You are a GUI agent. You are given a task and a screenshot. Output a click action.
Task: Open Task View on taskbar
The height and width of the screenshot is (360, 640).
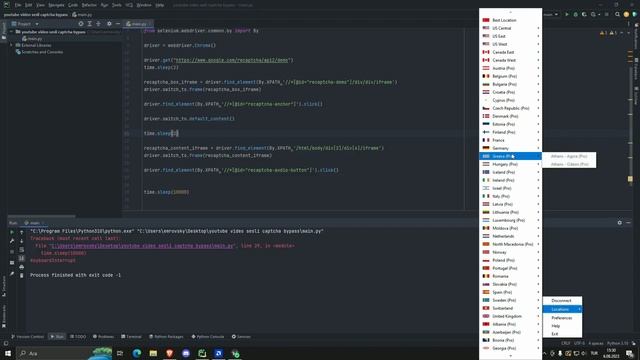(x=120, y=353)
